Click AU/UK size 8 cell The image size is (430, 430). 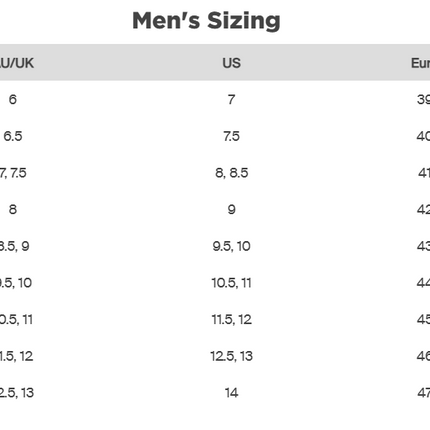point(13,209)
